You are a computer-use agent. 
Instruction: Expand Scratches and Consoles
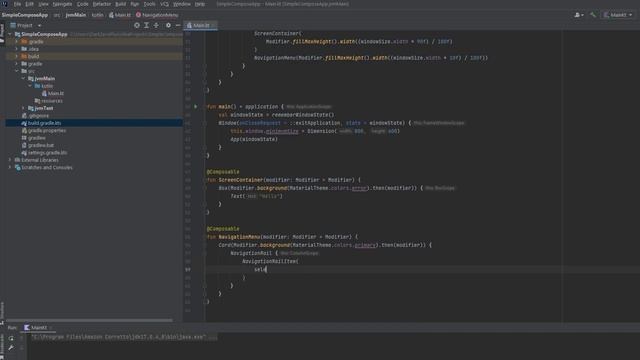(x=10, y=167)
